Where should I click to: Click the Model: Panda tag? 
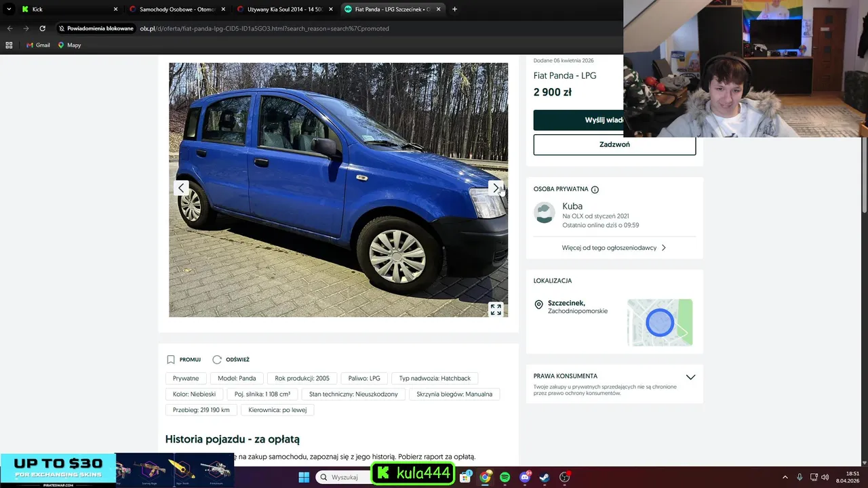click(x=237, y=378)
